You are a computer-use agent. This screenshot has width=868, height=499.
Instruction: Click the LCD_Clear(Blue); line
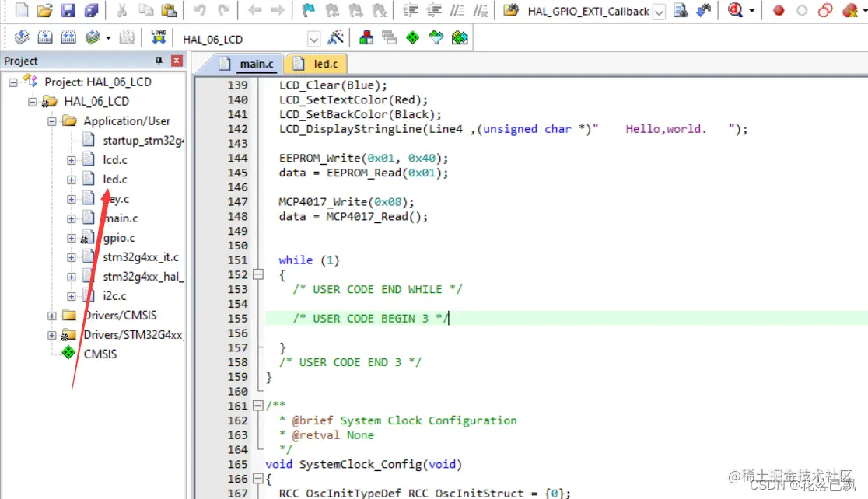(333, 85)
